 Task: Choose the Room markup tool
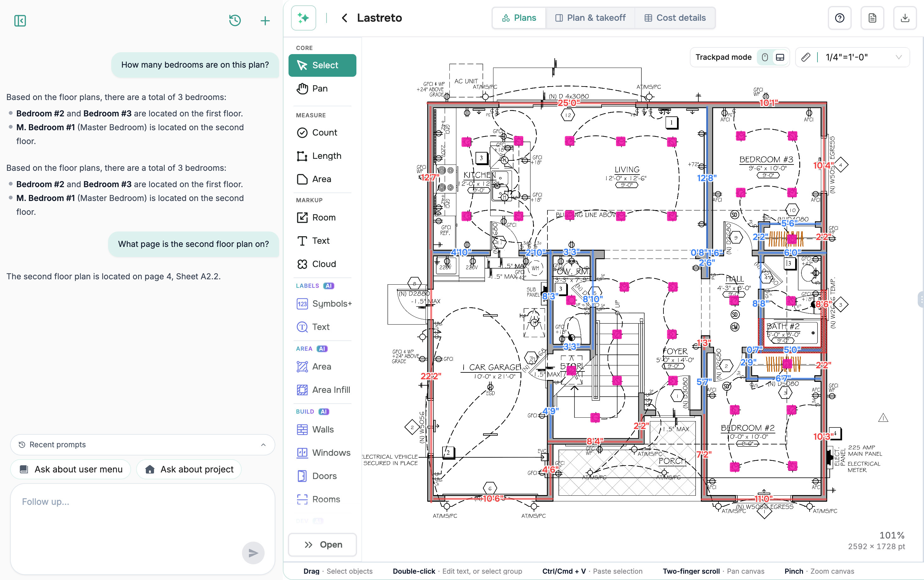click(x=322, y=218)
